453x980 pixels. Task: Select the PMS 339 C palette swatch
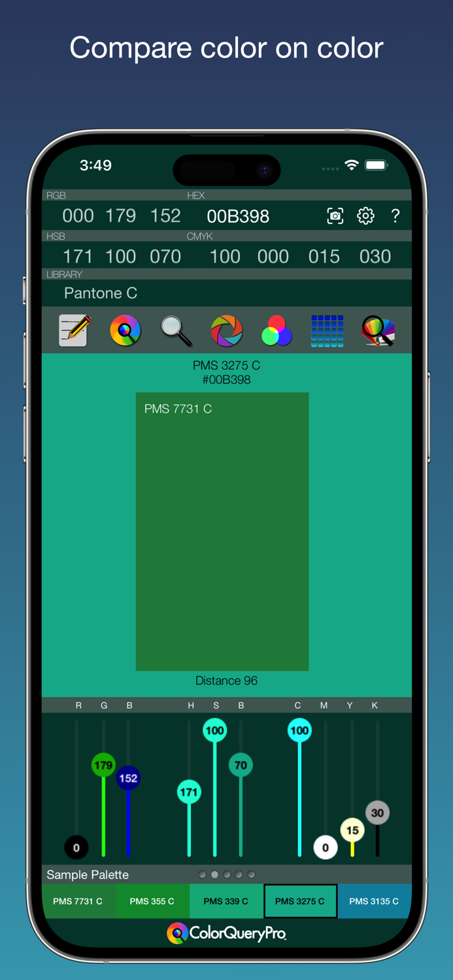226,901
